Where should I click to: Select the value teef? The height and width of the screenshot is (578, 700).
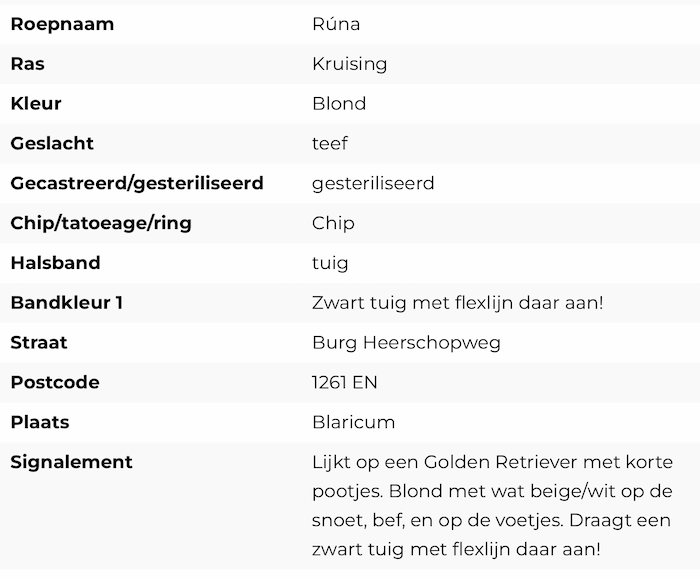click(x=330, y=144)
